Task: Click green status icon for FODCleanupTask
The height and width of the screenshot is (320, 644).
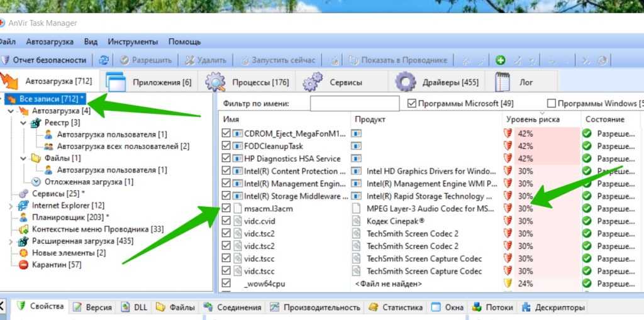Action: tap(587, 146)
